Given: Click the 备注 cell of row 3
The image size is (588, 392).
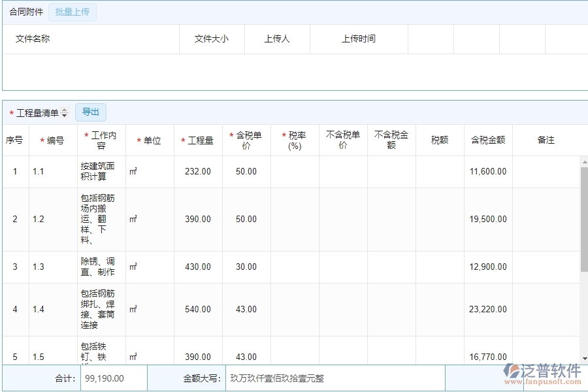Looking at the screenshot, I should [x=546, y=267].
